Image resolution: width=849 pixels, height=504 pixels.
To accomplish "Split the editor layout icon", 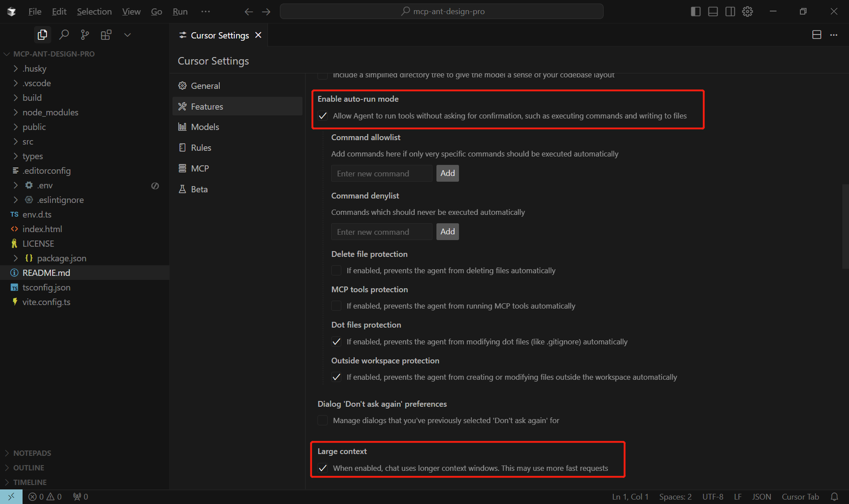I will [x=817, y=35].
